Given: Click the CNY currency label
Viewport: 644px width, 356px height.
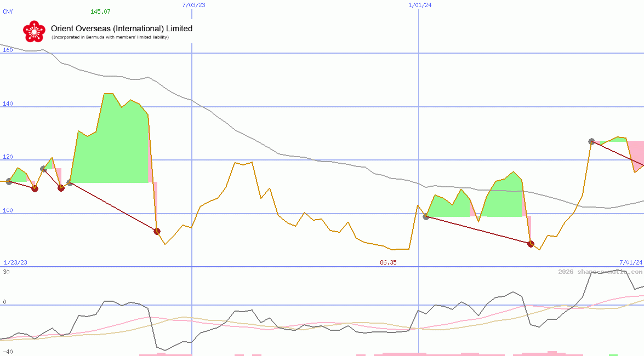Looking at the screenshot, I should point(8,12).
